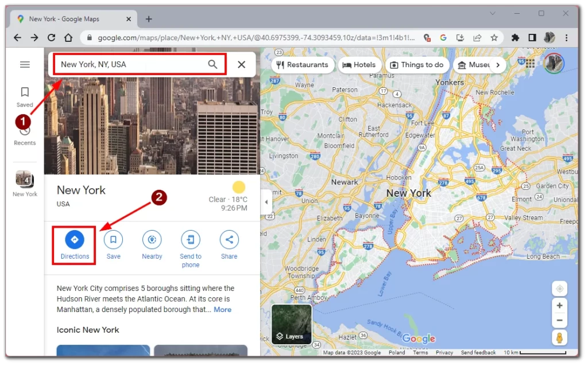This screenshot has width=588, height=366.
Task: Open the browser Extensions puzzle icon
Action: (515, 37)
